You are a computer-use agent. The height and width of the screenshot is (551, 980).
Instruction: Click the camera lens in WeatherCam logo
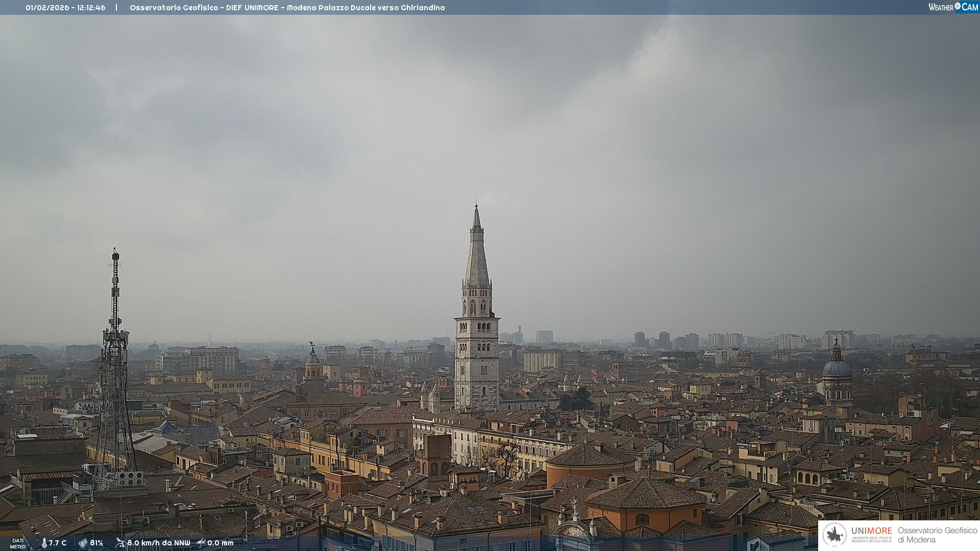click(x=958, y=6)
